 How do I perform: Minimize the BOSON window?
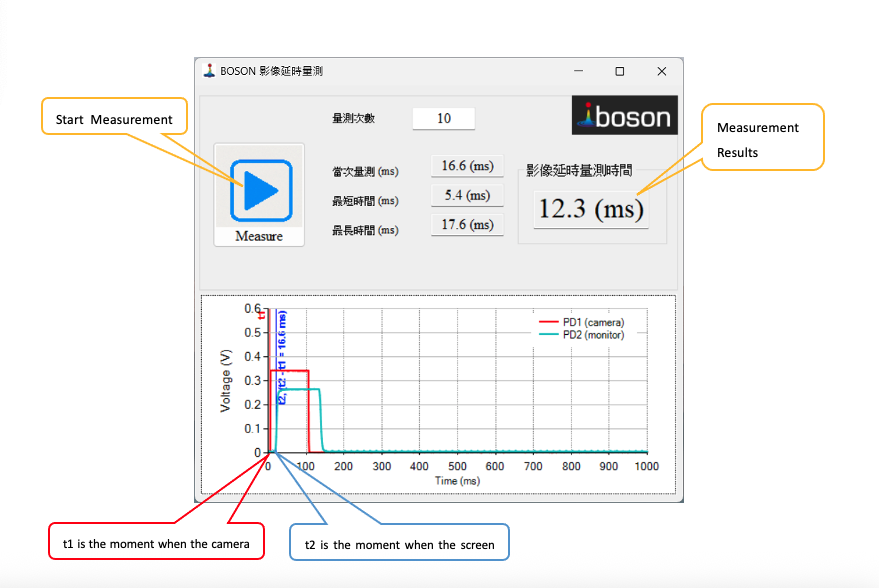pos(579,71)
